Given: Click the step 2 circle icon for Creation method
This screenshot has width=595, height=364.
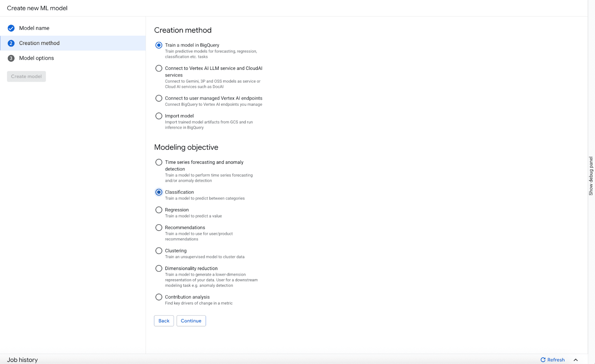Looking at the screenshot, I should [11, 43].
